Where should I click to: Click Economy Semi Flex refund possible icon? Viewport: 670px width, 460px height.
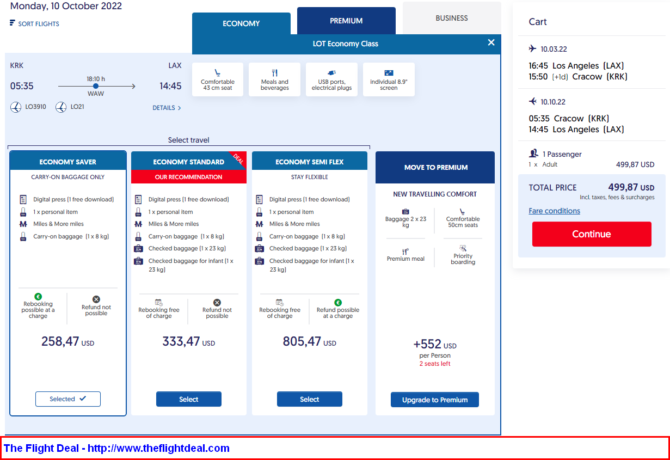tap(338, 302)
